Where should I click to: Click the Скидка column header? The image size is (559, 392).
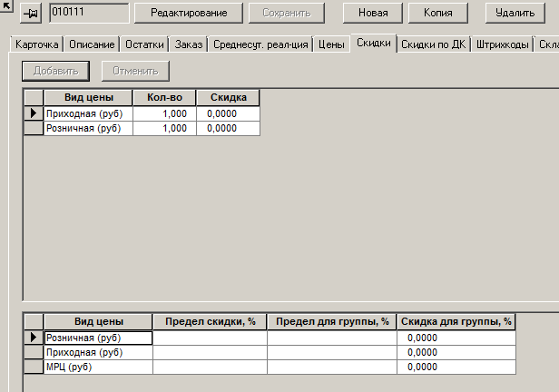228,98
